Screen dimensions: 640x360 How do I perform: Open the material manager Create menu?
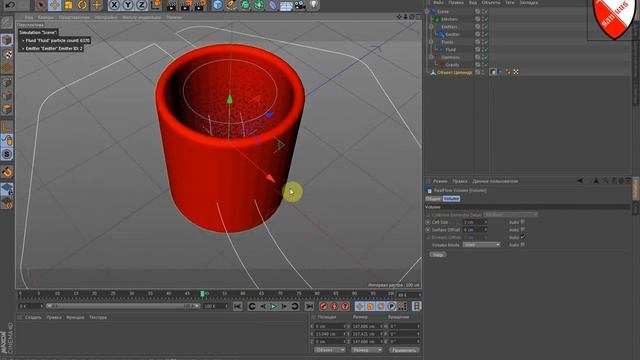coord(33,317)
